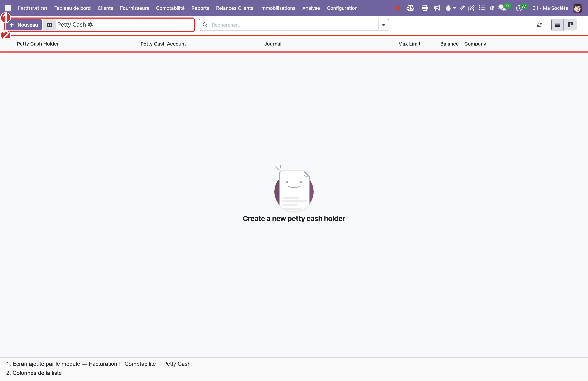Open the Relances Clients menu
The image size is (588, 381).
click(234, 8)
